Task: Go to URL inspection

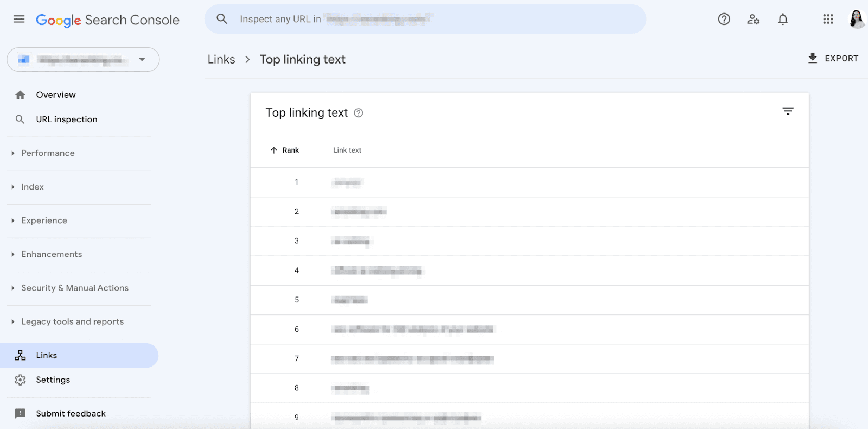Action: pyautogui.click(x=66, y=119)
